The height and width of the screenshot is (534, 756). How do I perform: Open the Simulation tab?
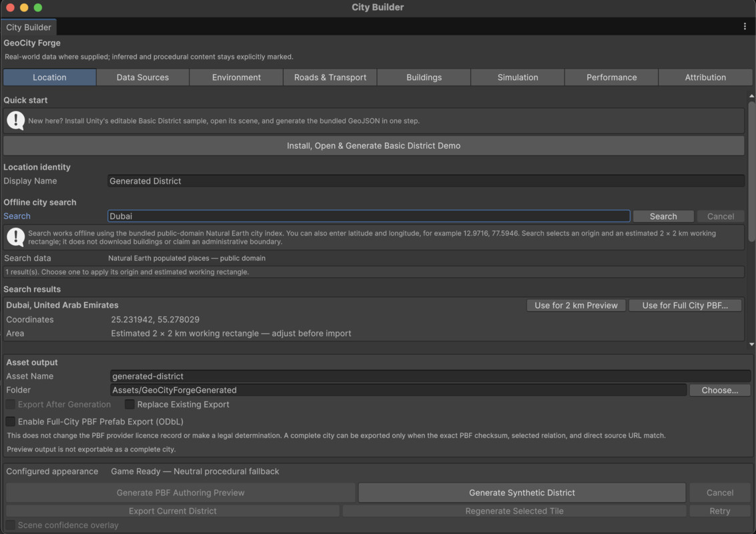tap(518, 77)
